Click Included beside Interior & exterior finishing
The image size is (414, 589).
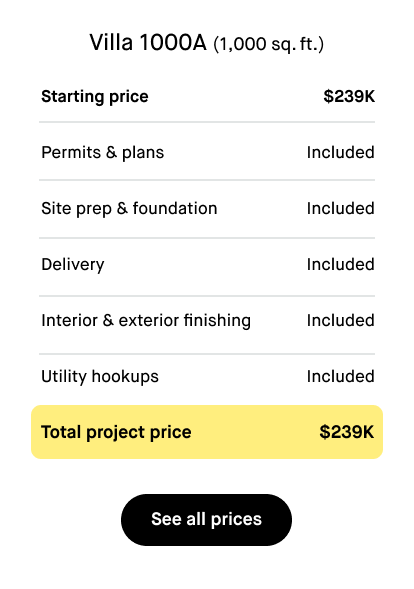tap(340, 320)
